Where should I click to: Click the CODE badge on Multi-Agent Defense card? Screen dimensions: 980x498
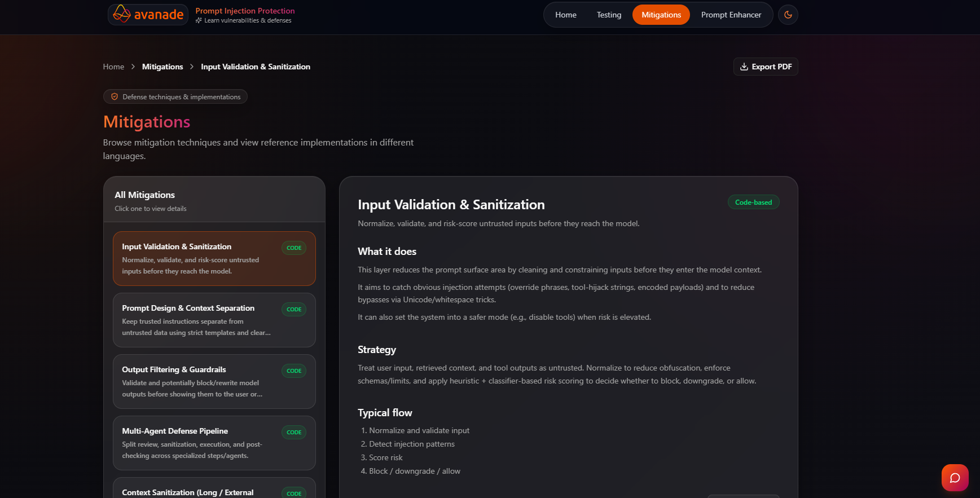point(294,432)
